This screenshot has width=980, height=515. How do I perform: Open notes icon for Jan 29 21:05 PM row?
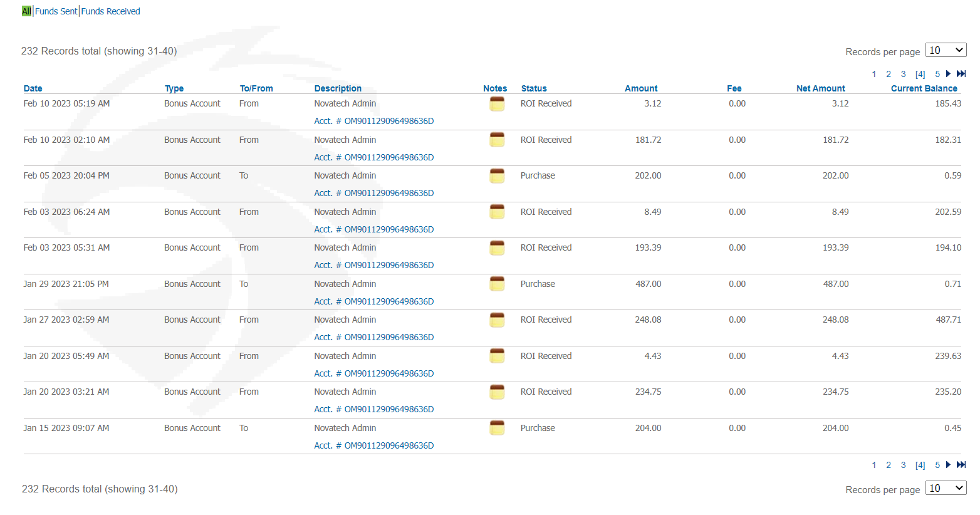pos(497,284)
